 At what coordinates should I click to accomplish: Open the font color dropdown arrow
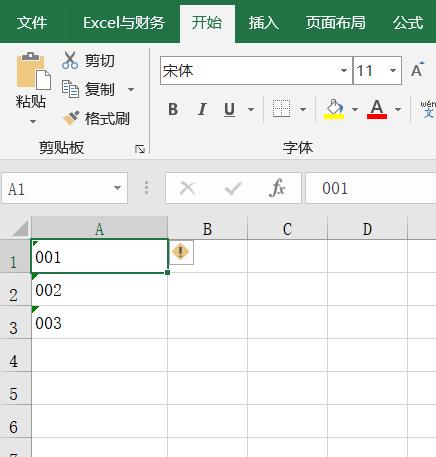398,109
